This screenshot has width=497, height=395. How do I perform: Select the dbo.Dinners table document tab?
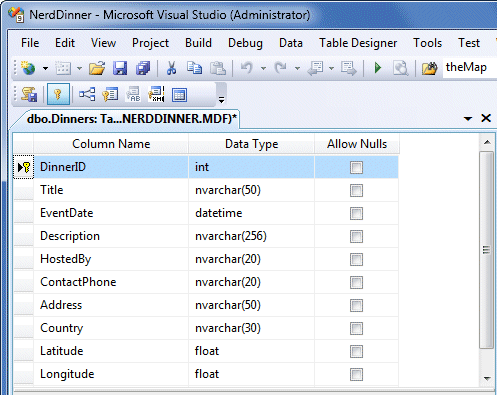click(132, 119)
